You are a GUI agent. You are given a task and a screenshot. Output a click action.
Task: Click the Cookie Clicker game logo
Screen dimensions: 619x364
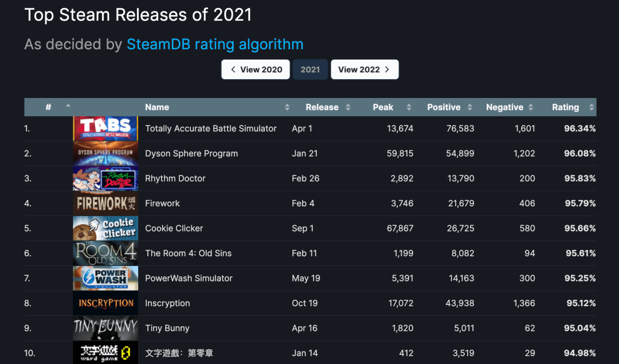pos(105,228)
